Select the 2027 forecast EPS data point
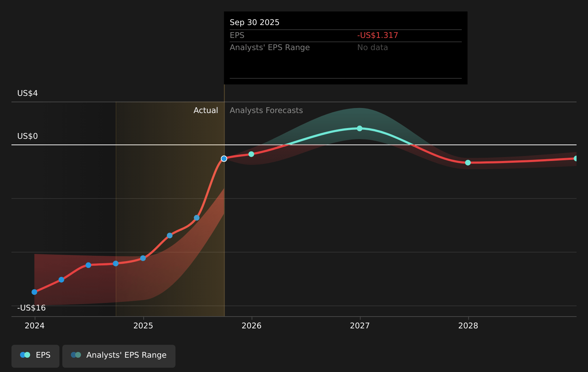The width and height of the screenshot is (588, 372). (360, 128)
